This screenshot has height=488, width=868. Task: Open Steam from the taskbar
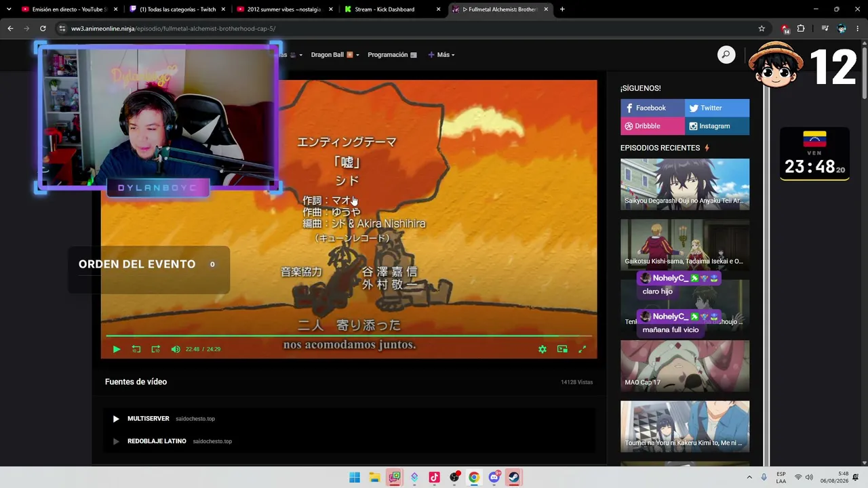(x=514, y=478)
